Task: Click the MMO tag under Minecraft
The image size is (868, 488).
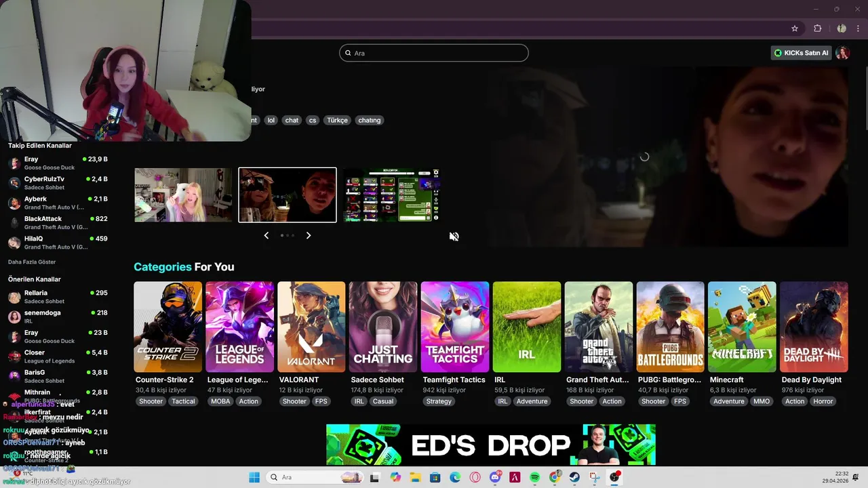Action: (x=762, y=401)
